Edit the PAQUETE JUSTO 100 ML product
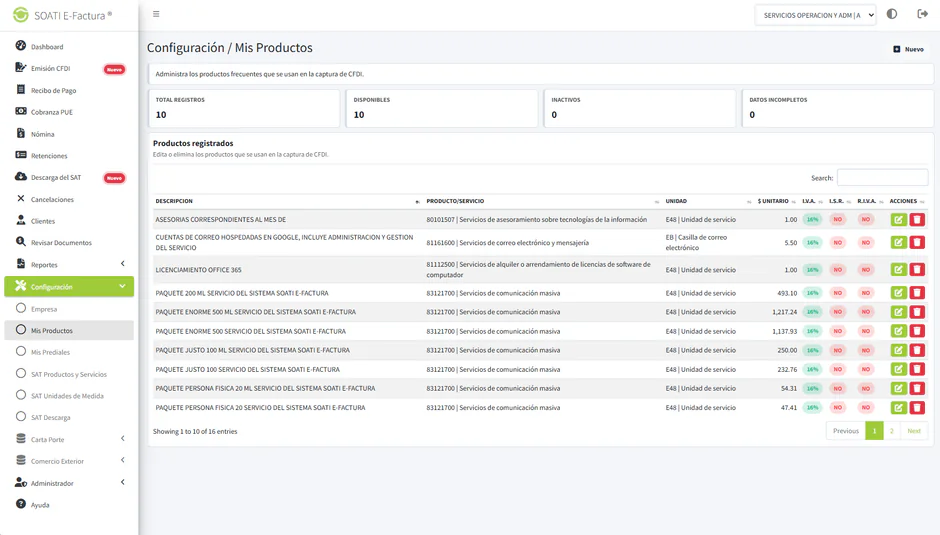Image resolution: width=940 pixels, height=535 pixels. coord(898,350)
